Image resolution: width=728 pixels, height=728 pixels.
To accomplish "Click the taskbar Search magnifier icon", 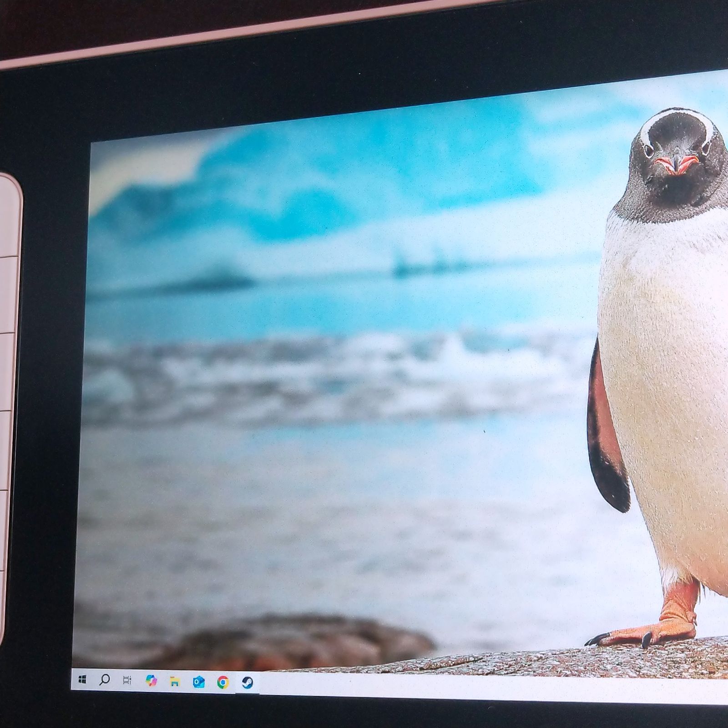I will tap(104, 680).
